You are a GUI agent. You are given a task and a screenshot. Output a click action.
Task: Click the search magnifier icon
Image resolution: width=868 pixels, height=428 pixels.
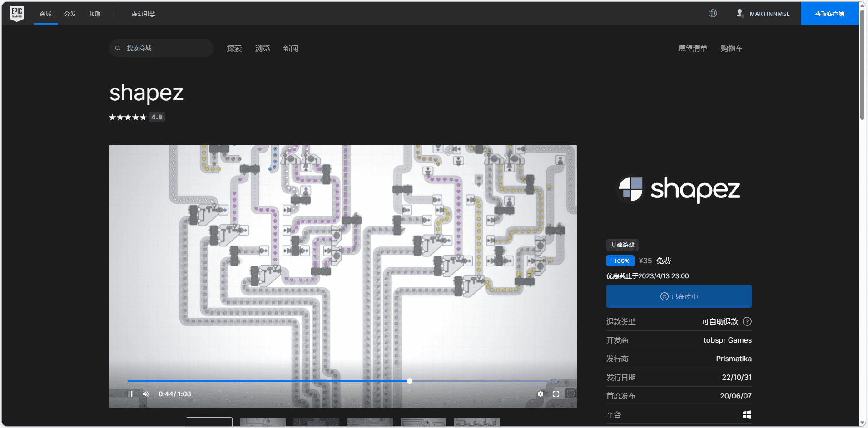(x=118, y=48)
